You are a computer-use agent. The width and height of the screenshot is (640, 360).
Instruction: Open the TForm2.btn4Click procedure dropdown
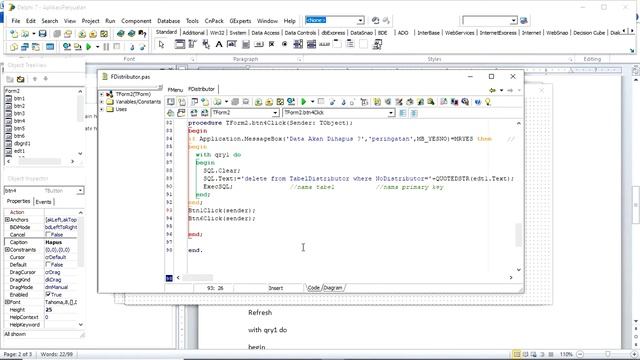click(391, 113)
